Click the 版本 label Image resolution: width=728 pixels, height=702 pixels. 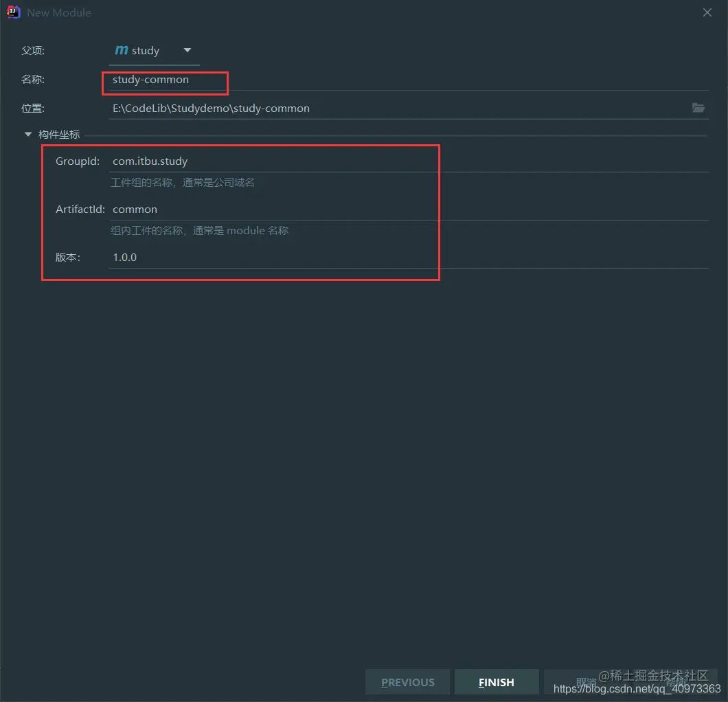click(68, 258)
